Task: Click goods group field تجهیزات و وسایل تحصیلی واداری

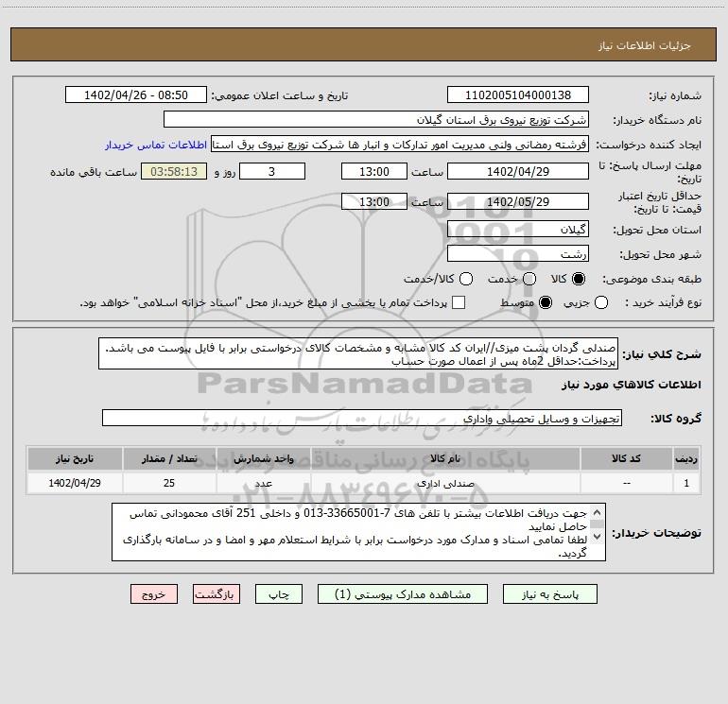Action: tap(362, 418)
